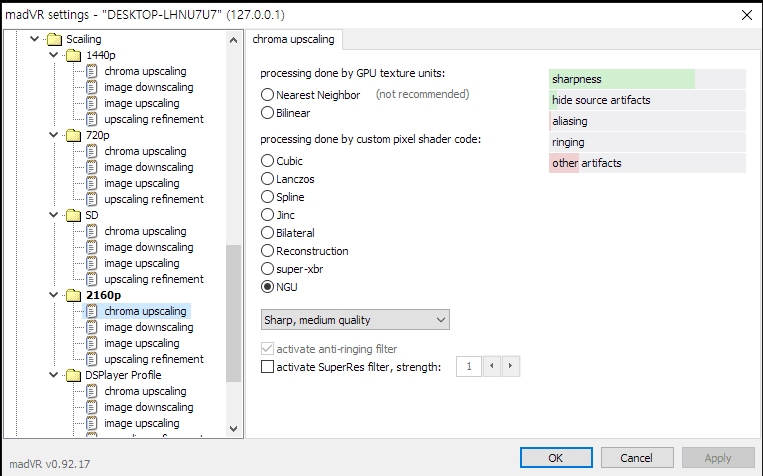
Task: Click the 1440p folder icon
Action: click(x=73, y=55)
